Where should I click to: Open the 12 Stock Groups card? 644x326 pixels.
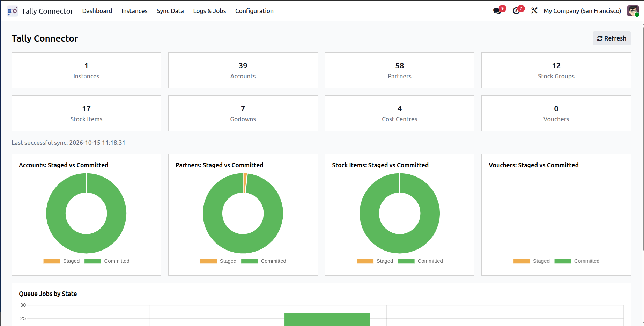(556, 70)
